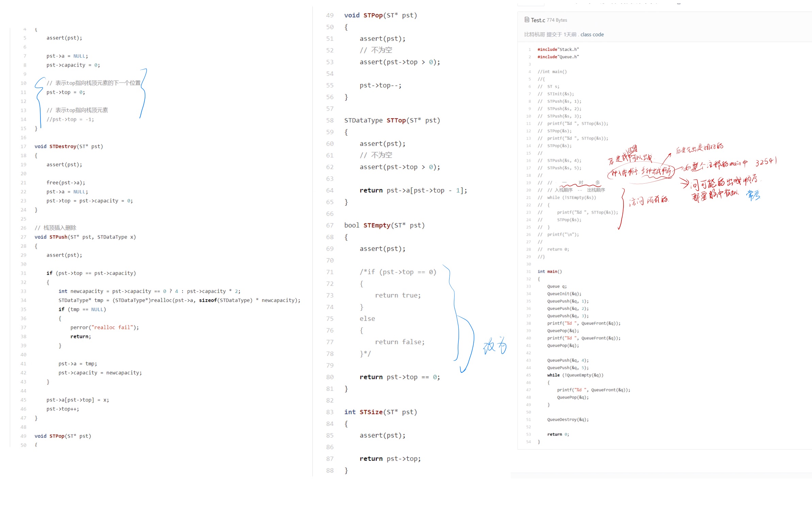
Task: Click STTop function name on line 58
Action: click(396, 120)
